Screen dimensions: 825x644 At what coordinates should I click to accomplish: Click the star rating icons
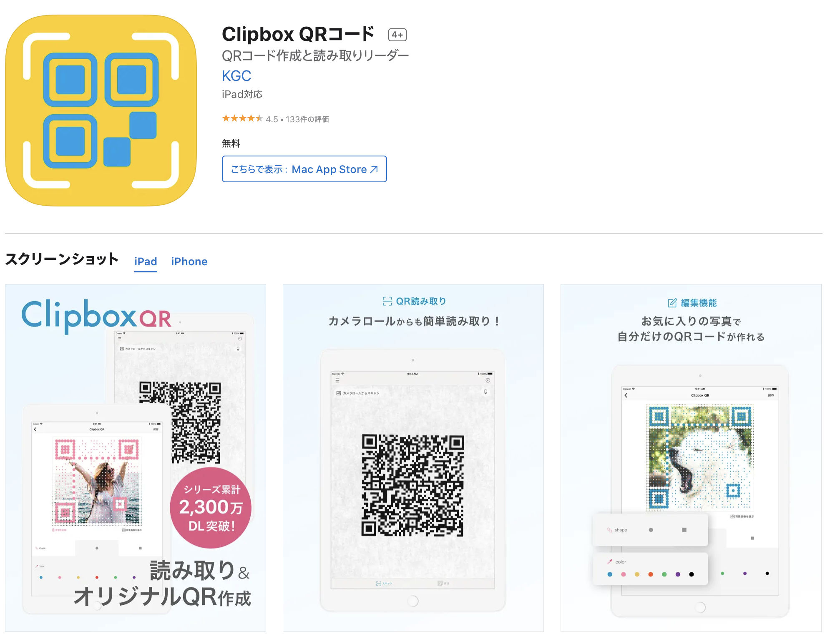(x=242, y=118)
